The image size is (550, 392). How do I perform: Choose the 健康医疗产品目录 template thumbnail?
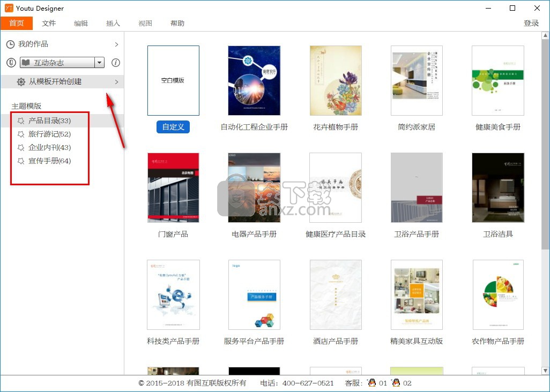[x=336, y=187]
